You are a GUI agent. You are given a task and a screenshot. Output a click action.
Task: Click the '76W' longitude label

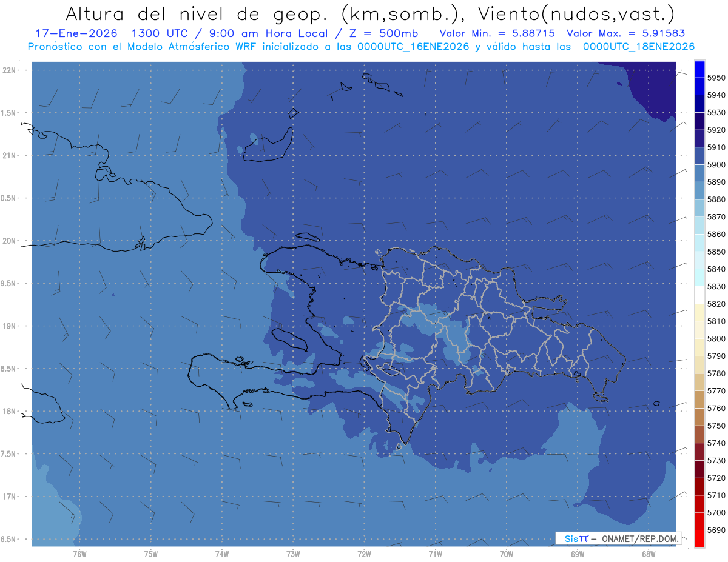(79, 554)
